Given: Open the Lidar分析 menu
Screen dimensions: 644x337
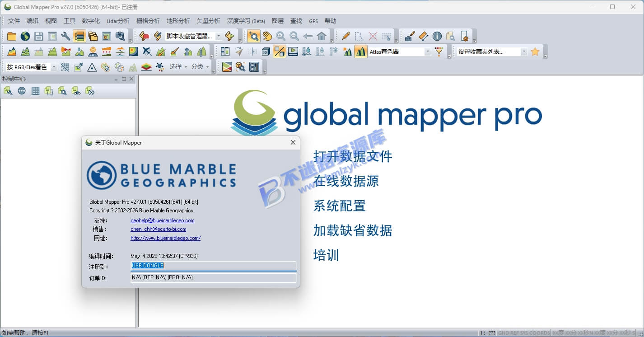Looking at the screenshot, I should pos(118,21).
